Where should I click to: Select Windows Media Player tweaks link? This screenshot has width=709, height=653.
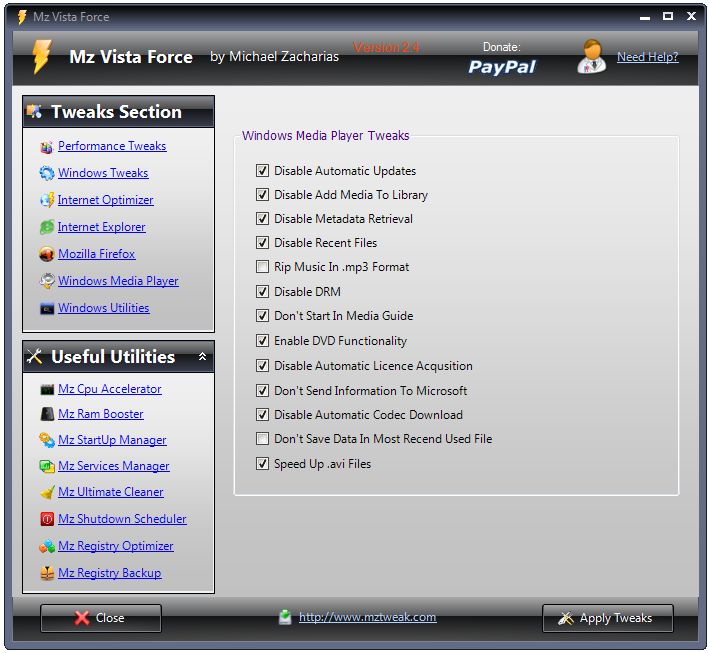(x=118, y=281)
